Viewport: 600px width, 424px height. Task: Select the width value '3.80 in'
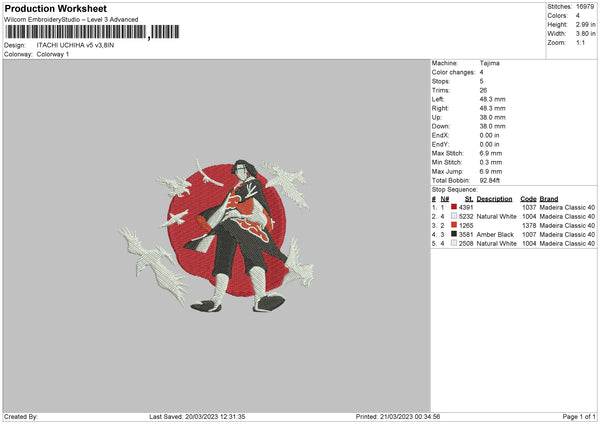585,34
